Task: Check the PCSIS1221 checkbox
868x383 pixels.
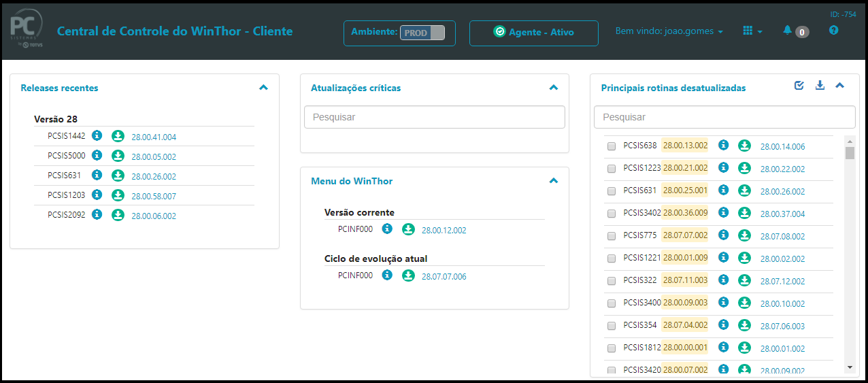Action: (x=611, y=259)
